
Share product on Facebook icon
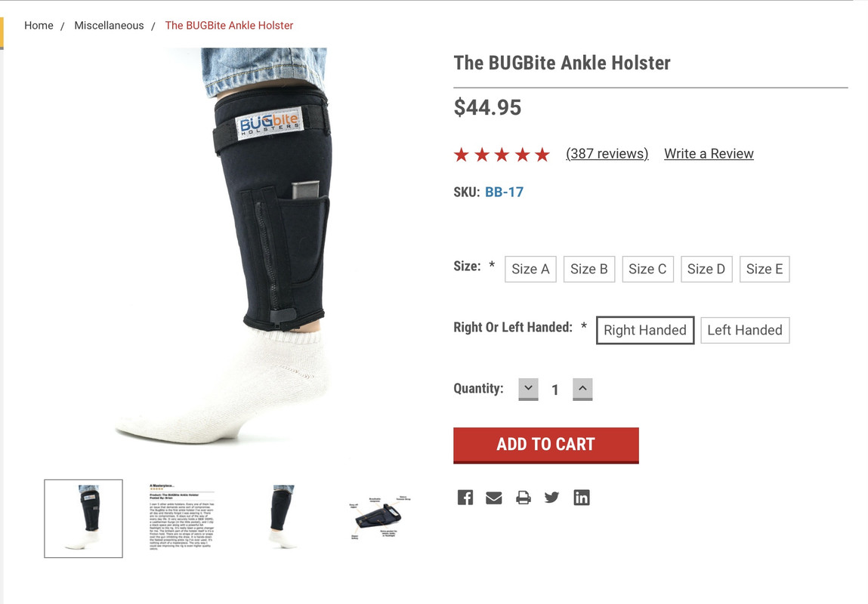(465, 498)
